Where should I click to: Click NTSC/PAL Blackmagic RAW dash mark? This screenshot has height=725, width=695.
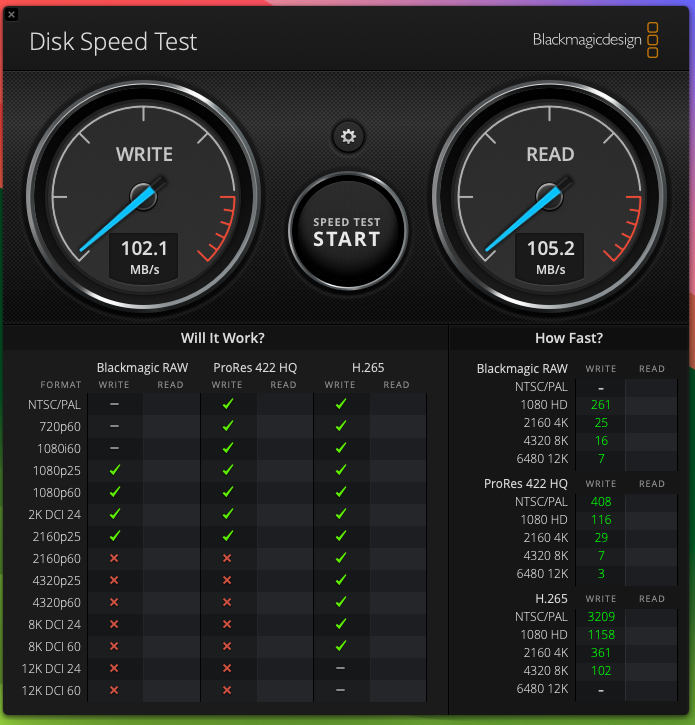coord(115,404)
